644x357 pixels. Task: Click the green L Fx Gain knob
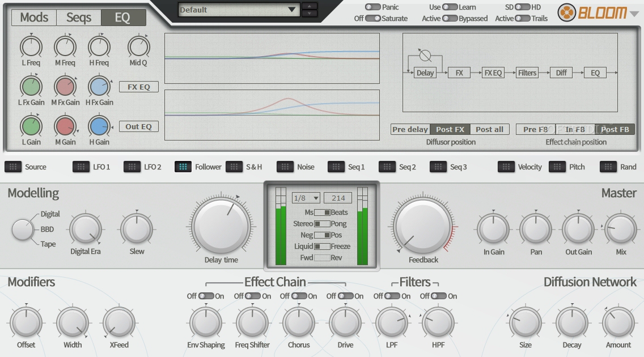pos(31,87)
